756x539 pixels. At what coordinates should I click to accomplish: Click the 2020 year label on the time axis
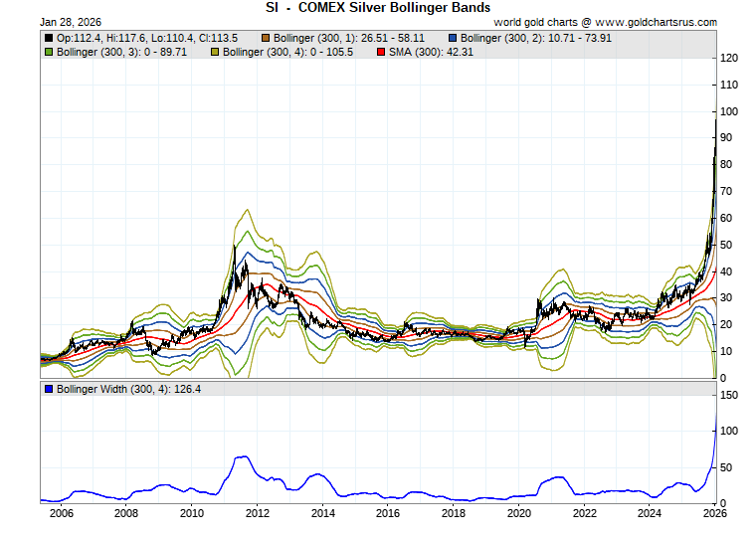pos(519,513)
